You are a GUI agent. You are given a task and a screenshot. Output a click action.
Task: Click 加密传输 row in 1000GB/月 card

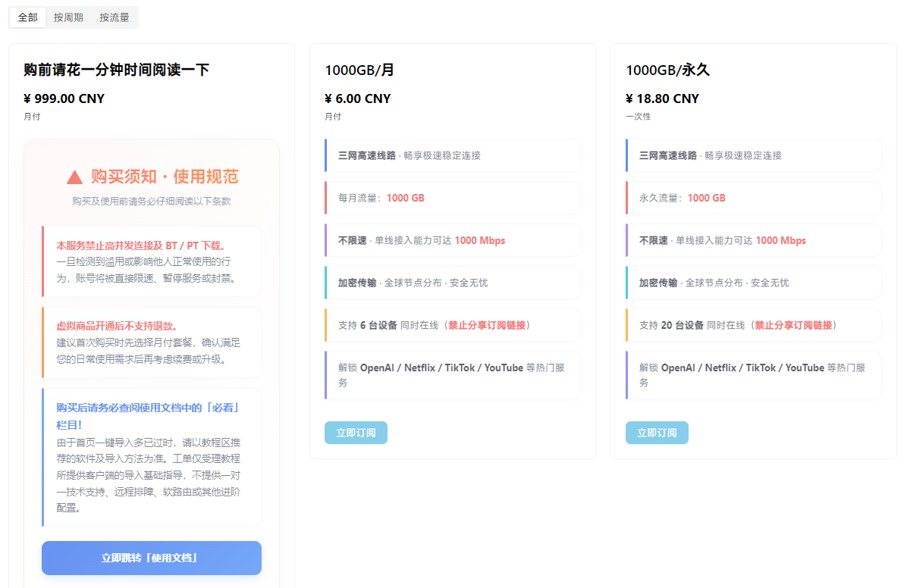[452, 283]
